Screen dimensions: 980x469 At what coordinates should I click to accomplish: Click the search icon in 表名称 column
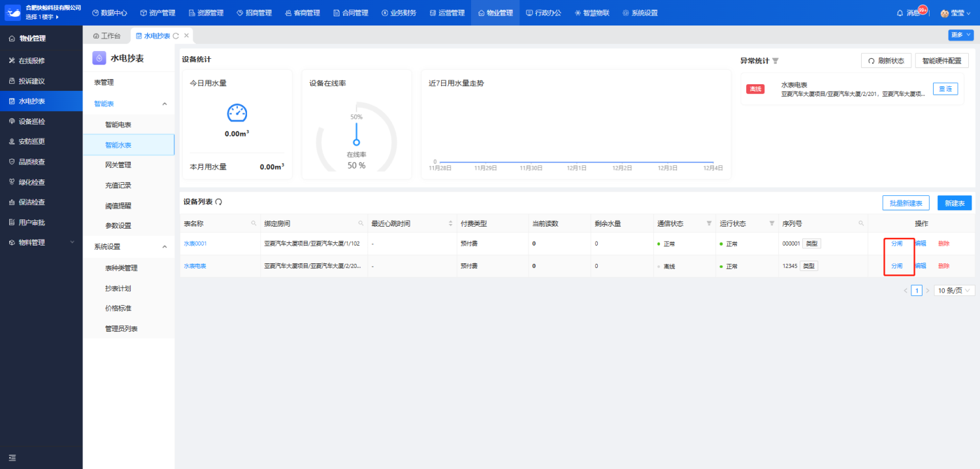tap(253, 223)
